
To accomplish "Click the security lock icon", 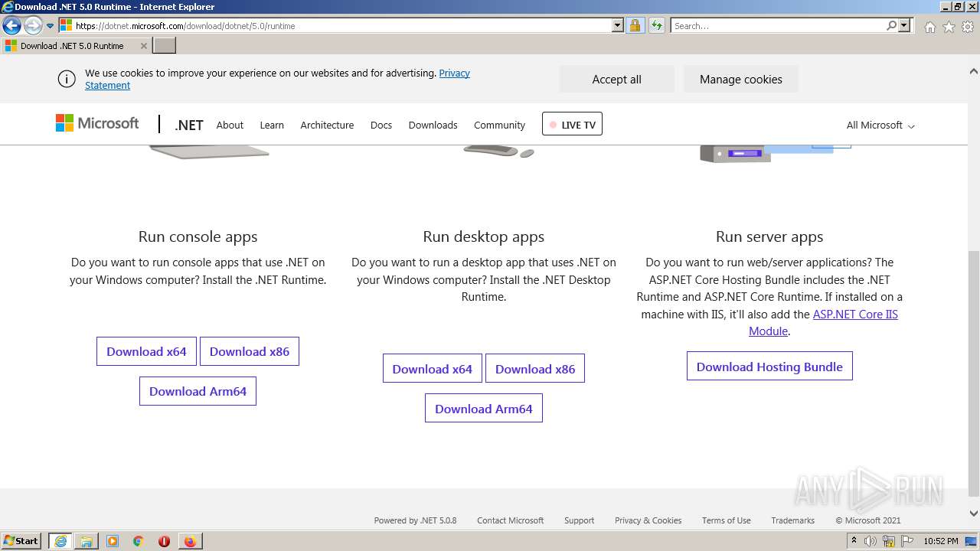I will click(x=635, y=25).
